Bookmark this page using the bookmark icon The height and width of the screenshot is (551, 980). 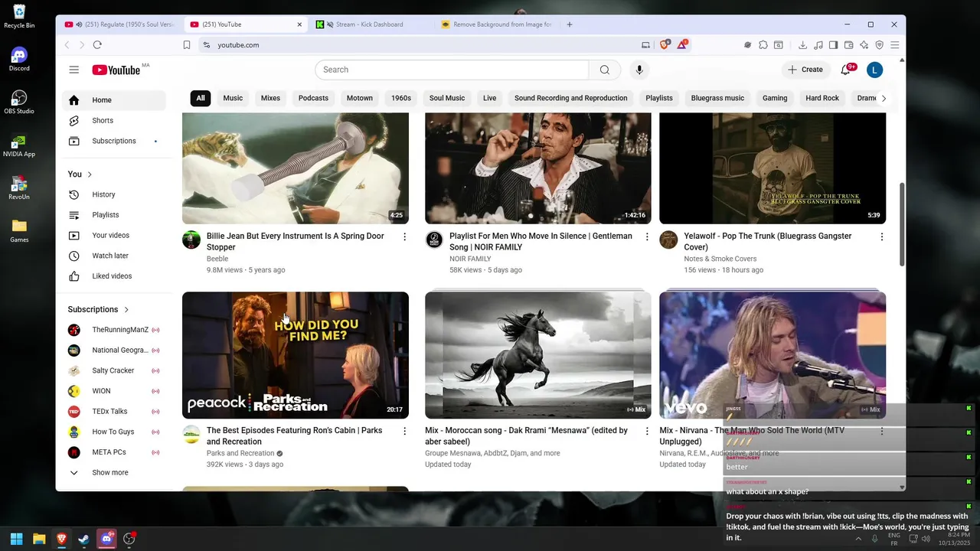187,45
